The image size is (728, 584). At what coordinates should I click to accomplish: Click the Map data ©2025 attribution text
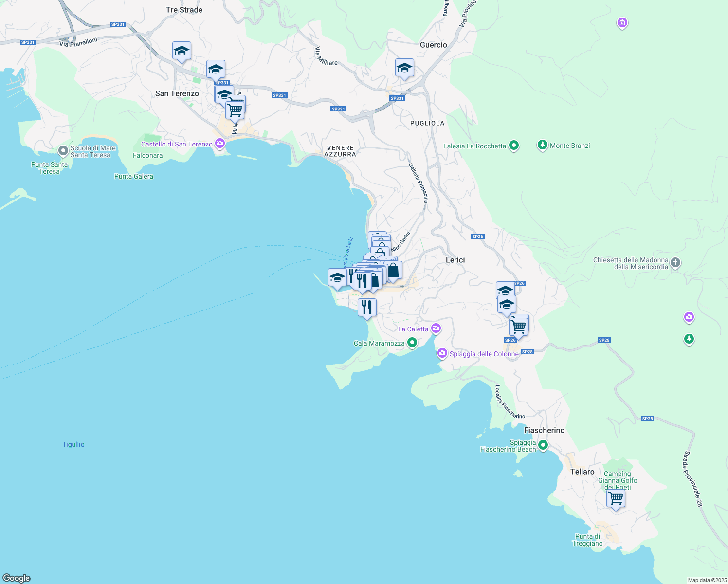707,580
